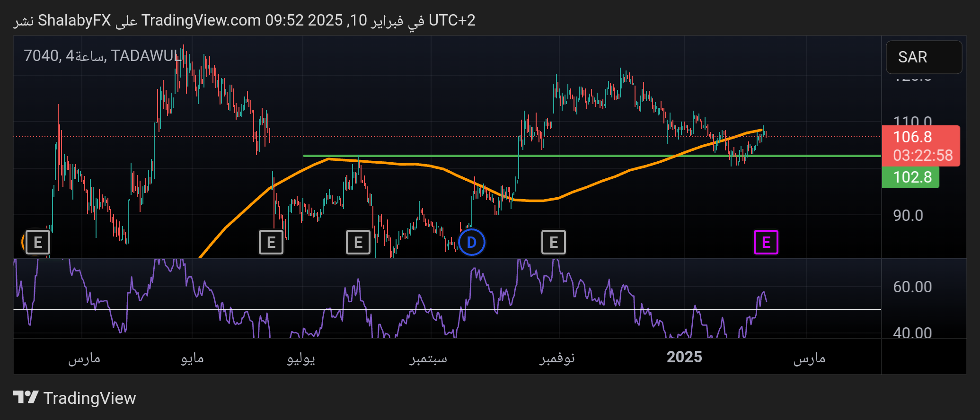
Task: Click the 7040 TADAWUL symbol title
Action: (102, 56)
